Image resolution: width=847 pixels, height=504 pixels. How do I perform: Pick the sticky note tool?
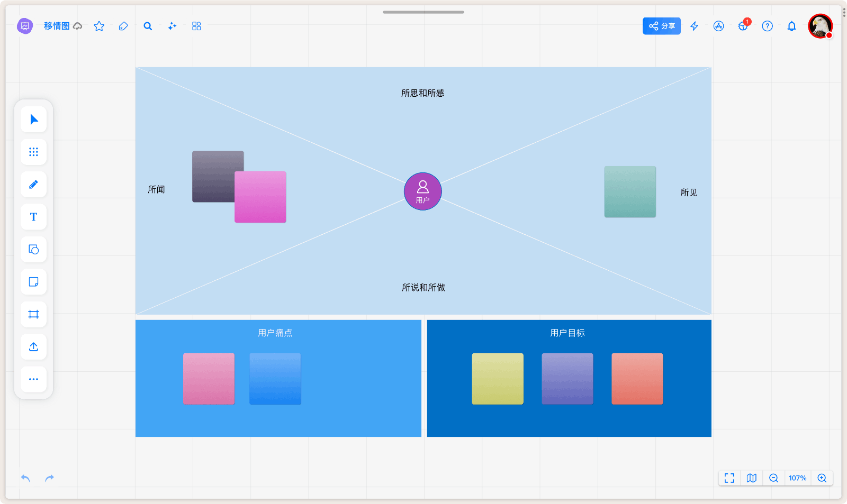33,282
